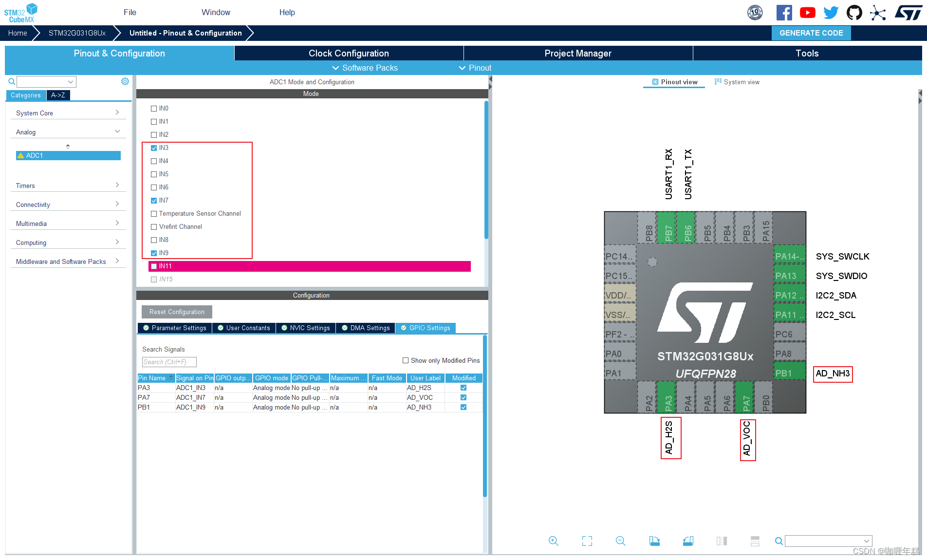927x560 pixels.
Task: Toggle the horizontal split layout icon
Action: pyautogui.click(x=755, y=541)
